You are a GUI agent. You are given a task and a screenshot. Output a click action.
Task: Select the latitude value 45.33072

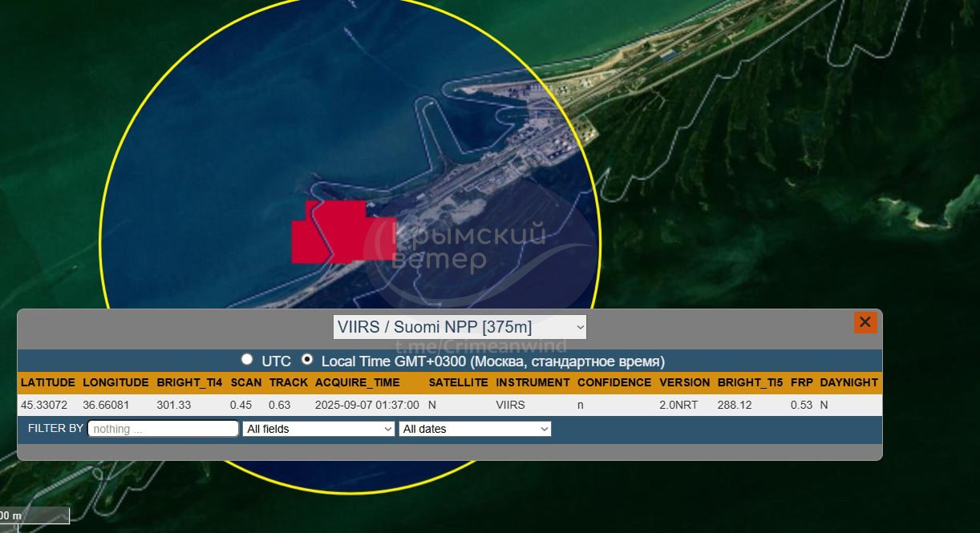[44, 405]
